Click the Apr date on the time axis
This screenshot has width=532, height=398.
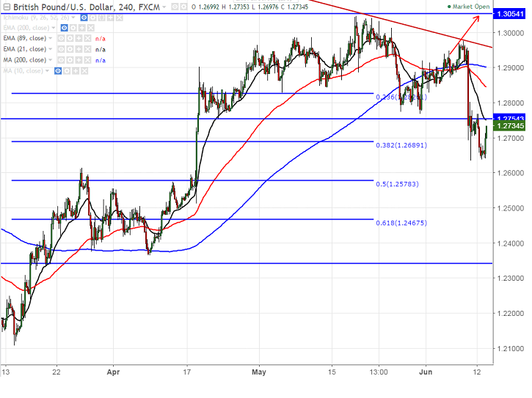tap(113, 372)
